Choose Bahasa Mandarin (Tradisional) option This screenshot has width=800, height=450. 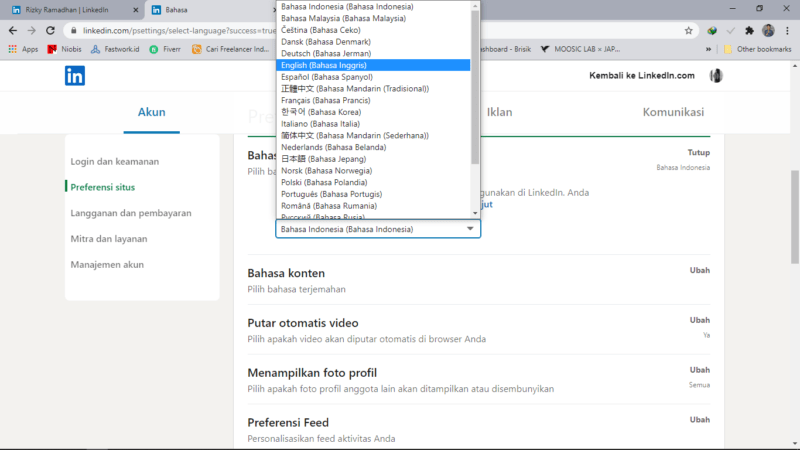point(373,89)
